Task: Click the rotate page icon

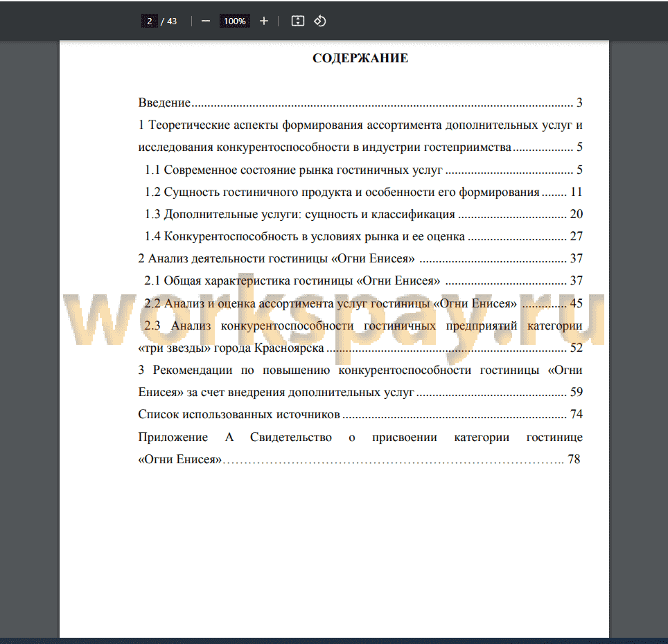Action: [320, 21]
